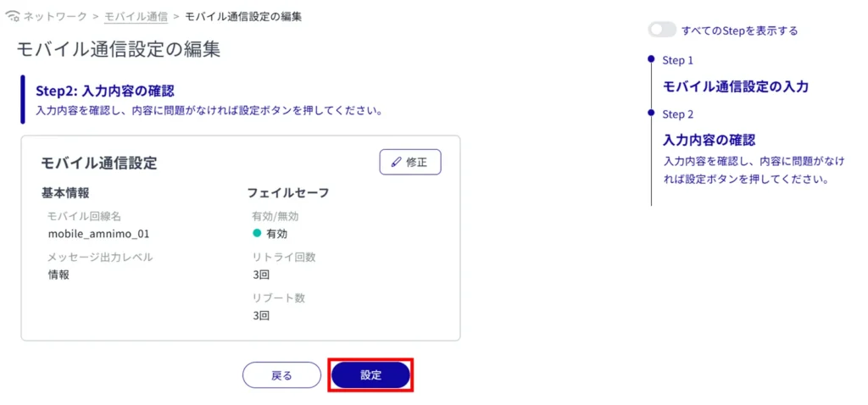The image size is (868, 405).
Task: Click the リトライ回数 value 3回
Action: click(261, 275)
